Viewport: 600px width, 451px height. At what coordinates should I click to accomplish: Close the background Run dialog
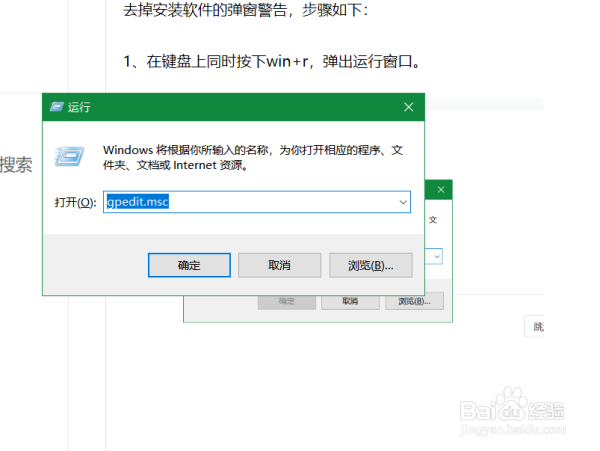(441, 190)
